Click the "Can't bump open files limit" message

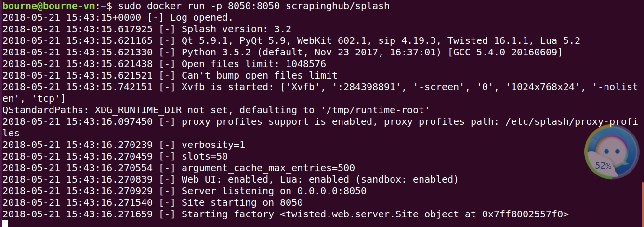(259, 75)
